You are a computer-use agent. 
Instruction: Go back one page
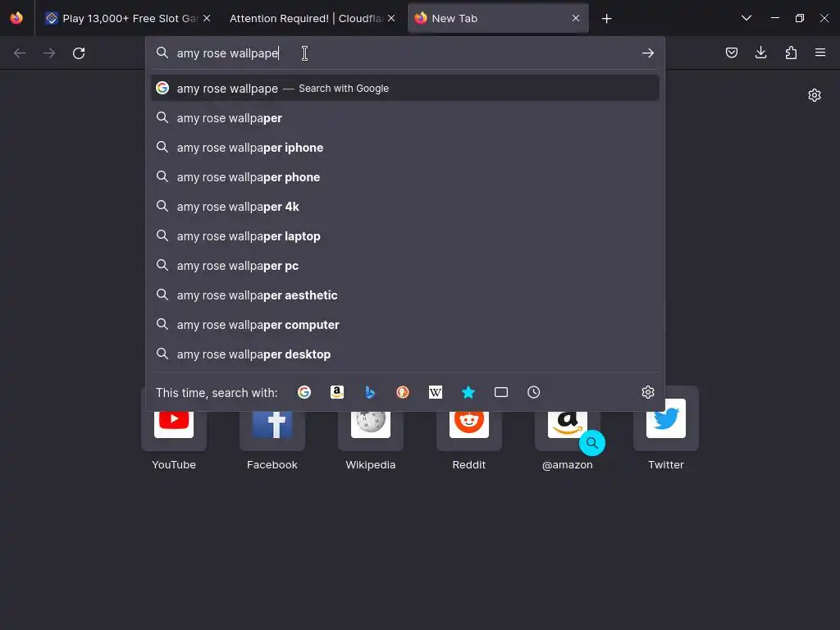click(20, 53)
